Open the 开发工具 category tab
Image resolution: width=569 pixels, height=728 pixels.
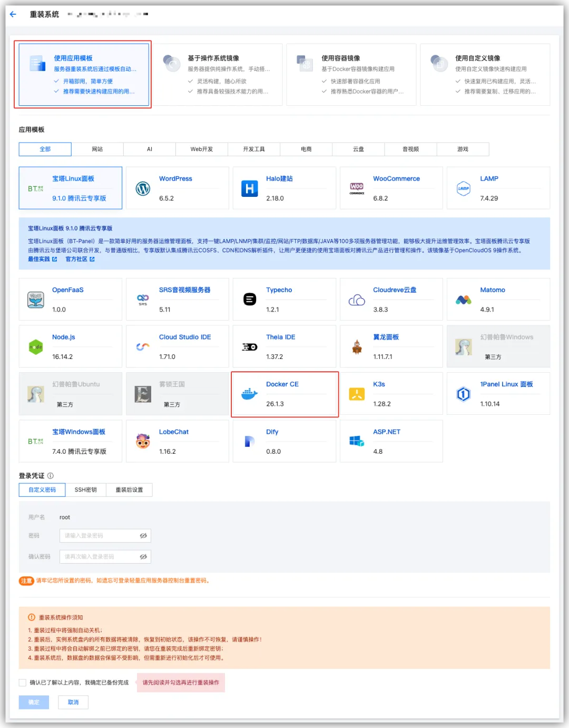click(254, 149)
